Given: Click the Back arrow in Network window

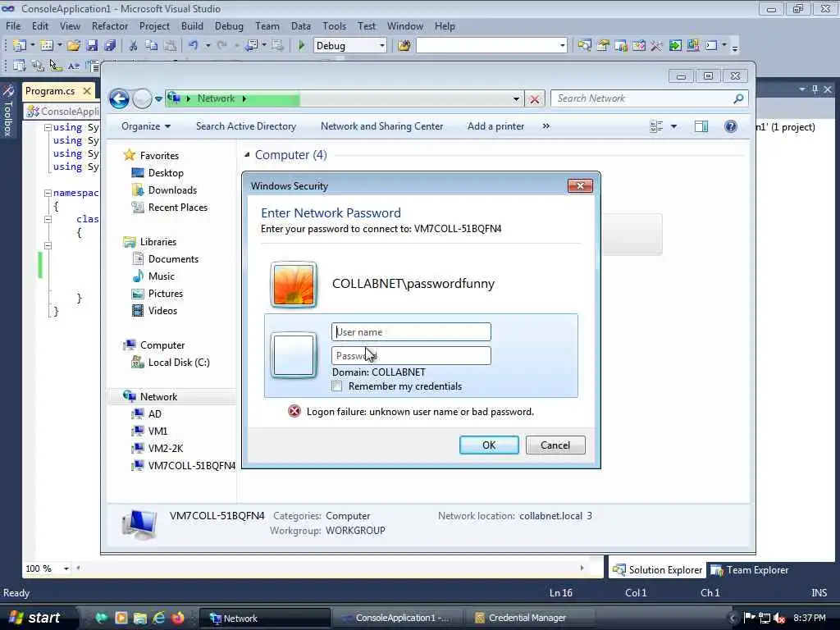Looking at the screenshot, I should coord(119,98).
